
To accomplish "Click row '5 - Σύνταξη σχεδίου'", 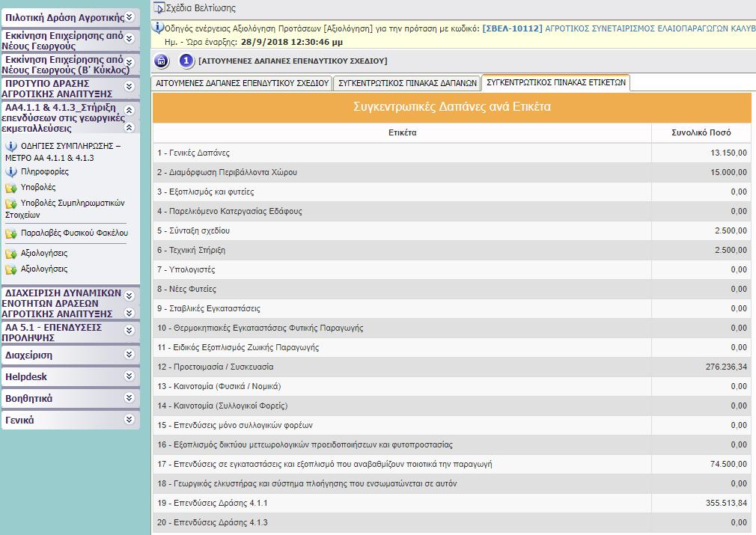I will 452,230.
